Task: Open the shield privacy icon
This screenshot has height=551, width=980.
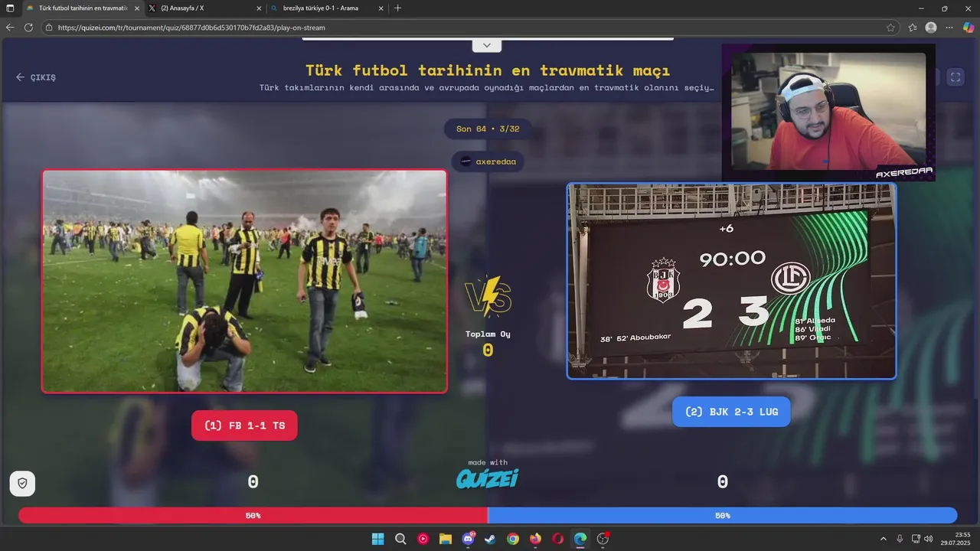Action: point(22,483)
